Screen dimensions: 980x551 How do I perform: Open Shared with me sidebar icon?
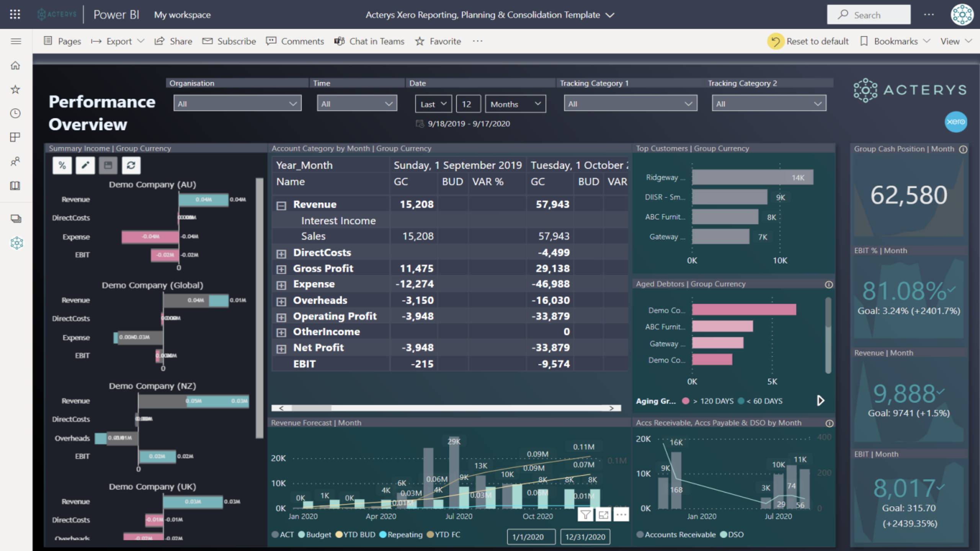tap(15, 161)
